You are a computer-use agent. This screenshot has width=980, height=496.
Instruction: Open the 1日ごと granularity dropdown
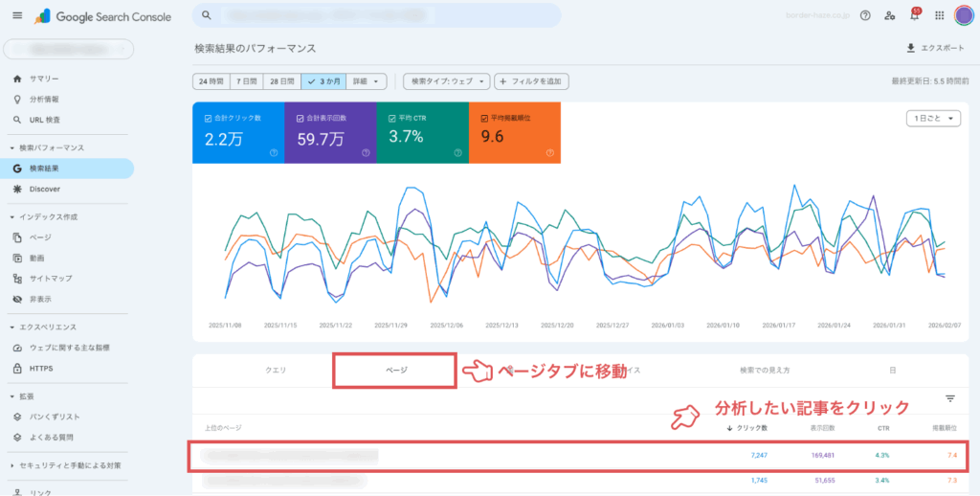pyautogui.click(x=933, y=118)
